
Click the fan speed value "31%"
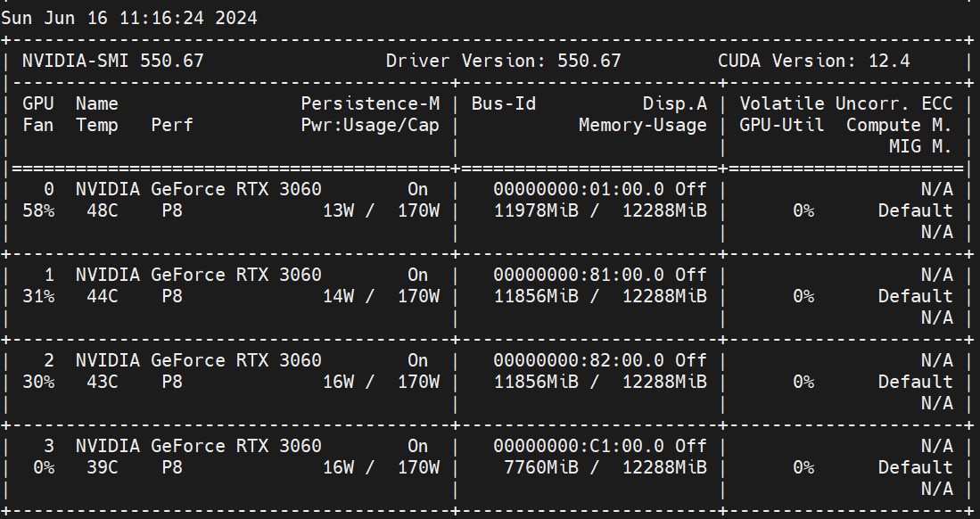[x=38, y=296]
